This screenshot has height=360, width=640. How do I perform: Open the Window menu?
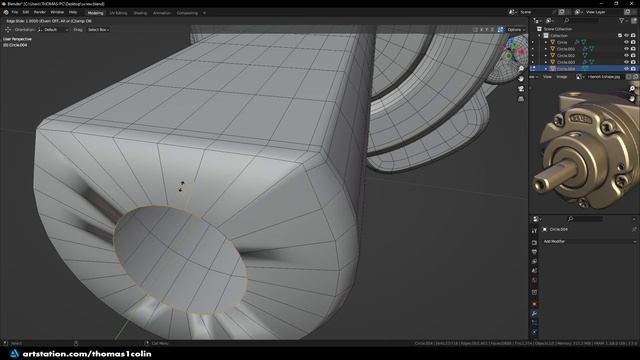[x=57, y=12]
